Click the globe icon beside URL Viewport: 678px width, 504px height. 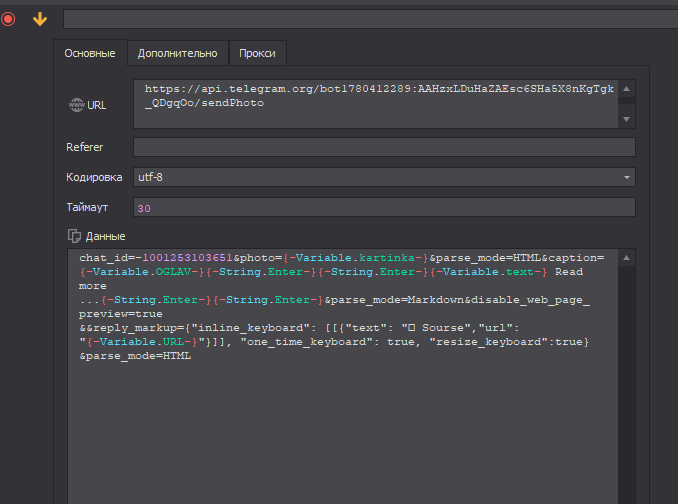(76, 104)
